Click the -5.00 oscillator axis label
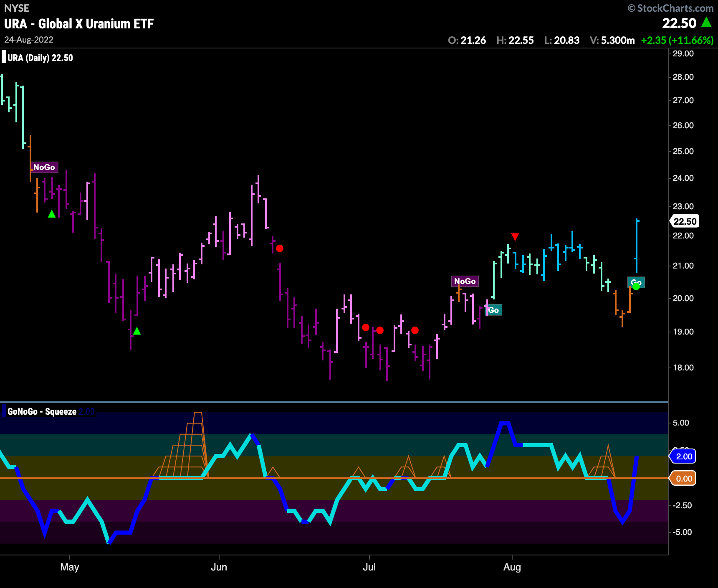The height and width of the screenshot is (588, 718). [x=682, y=532]
